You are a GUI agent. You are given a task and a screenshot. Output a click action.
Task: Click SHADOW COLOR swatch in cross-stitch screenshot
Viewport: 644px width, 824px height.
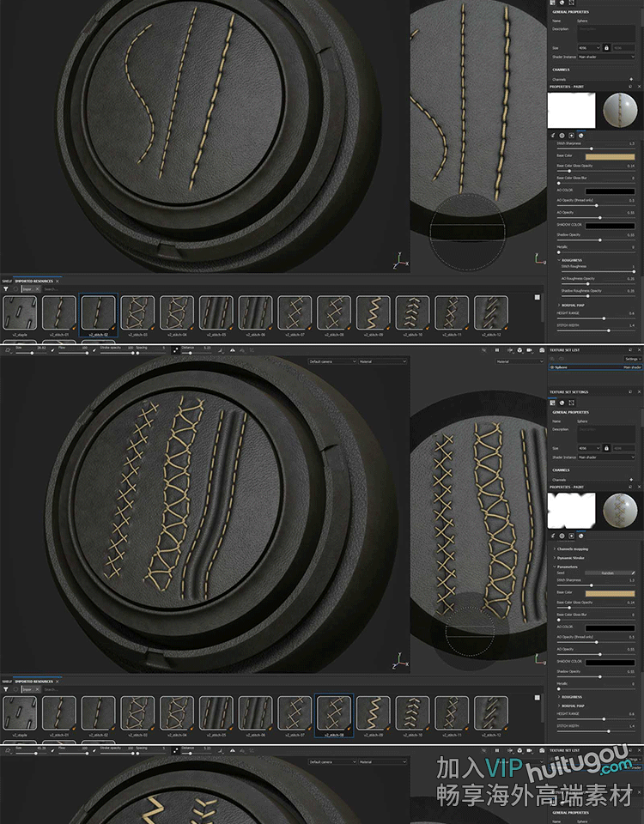click(x=610, y=662)
